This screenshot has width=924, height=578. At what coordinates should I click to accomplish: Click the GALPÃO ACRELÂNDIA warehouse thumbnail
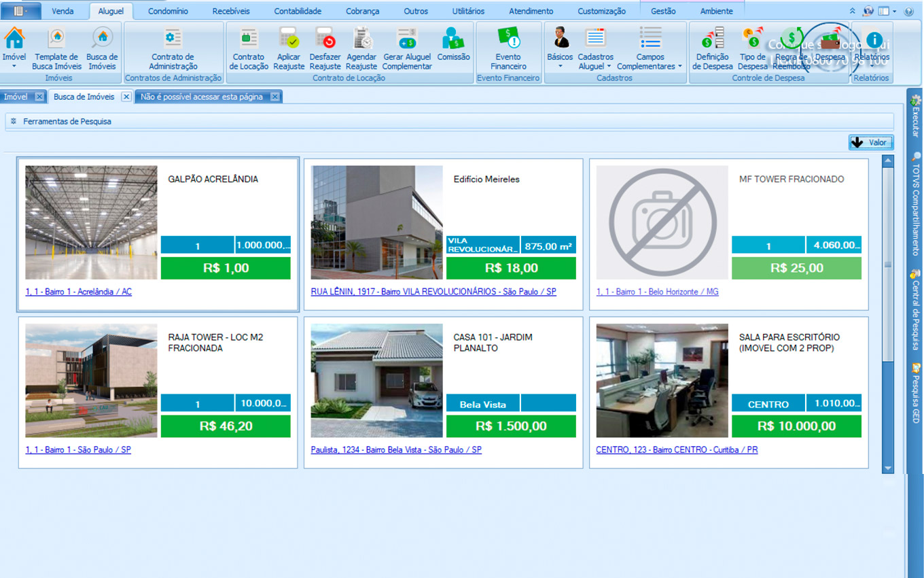(91, 222)
